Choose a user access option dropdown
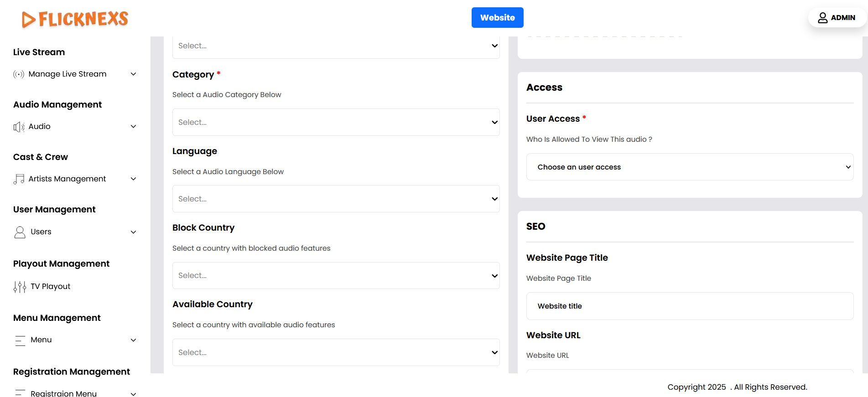 click(690, 167)
